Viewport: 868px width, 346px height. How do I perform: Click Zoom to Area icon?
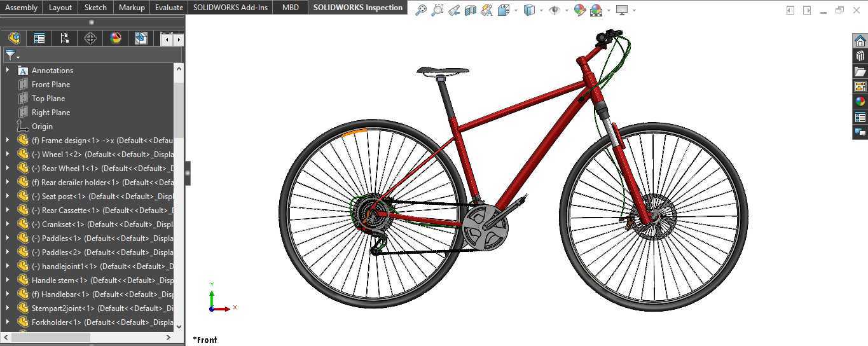[x=437, y=10]
